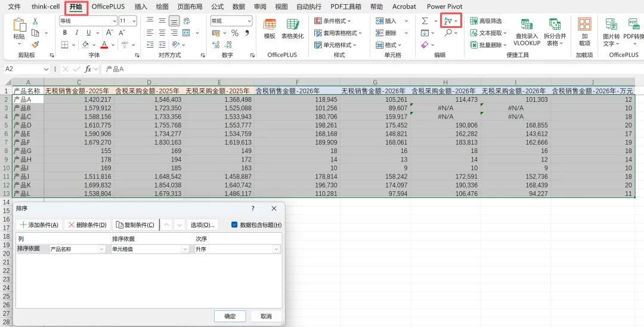Apply Underline formatting
Image resolution: width=644 pixels, height=327 pixels.
click(x=88, y=33)
